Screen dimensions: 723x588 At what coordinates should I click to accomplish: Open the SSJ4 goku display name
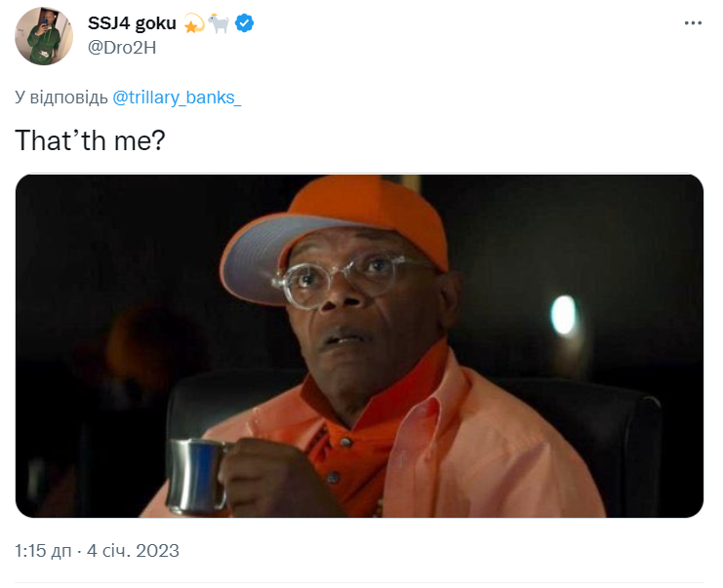pyautogui.click(x=132, y=23)
